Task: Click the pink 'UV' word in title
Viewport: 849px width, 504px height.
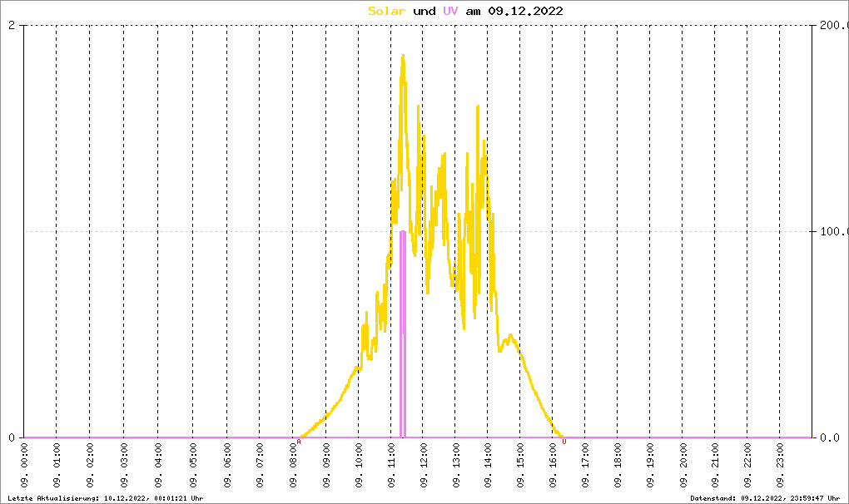Action: [x=450, y=11]
